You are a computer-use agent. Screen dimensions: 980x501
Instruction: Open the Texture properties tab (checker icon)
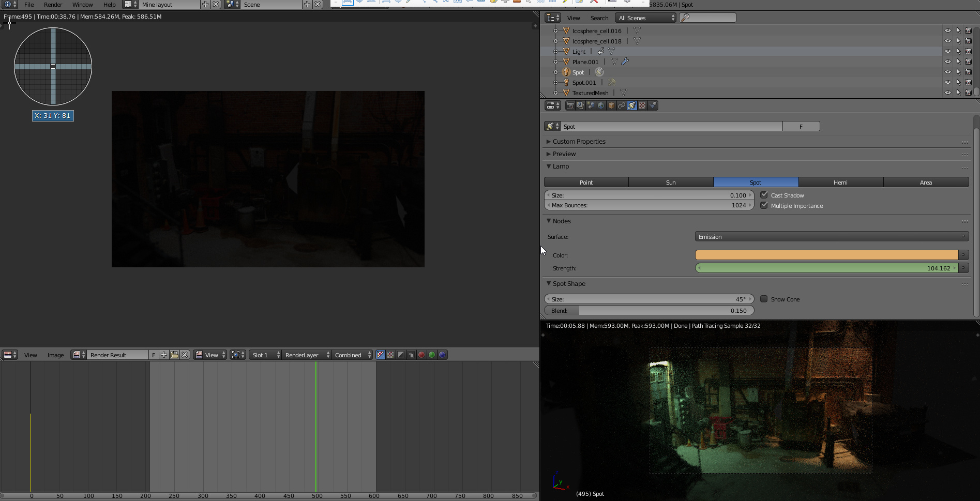(x=642, y=105)
